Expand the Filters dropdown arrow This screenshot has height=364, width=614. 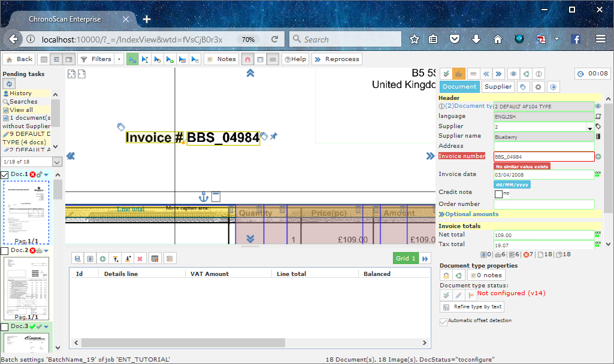(x=119, y=59)
